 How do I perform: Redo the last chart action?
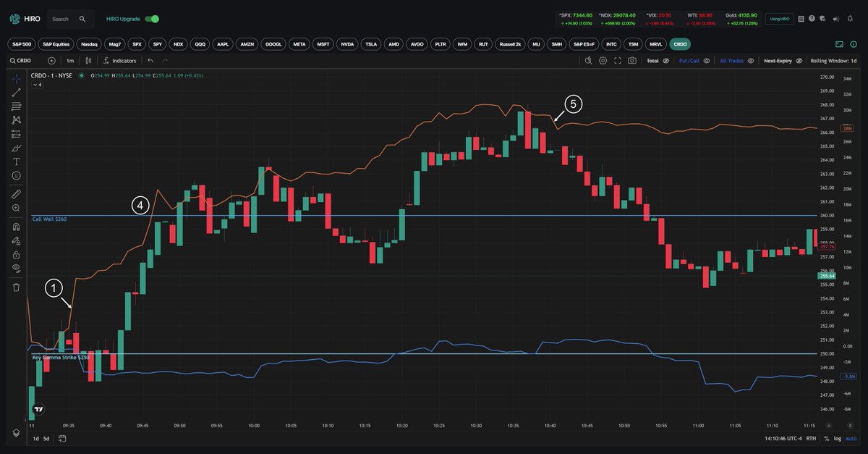[x=164, y=61]
